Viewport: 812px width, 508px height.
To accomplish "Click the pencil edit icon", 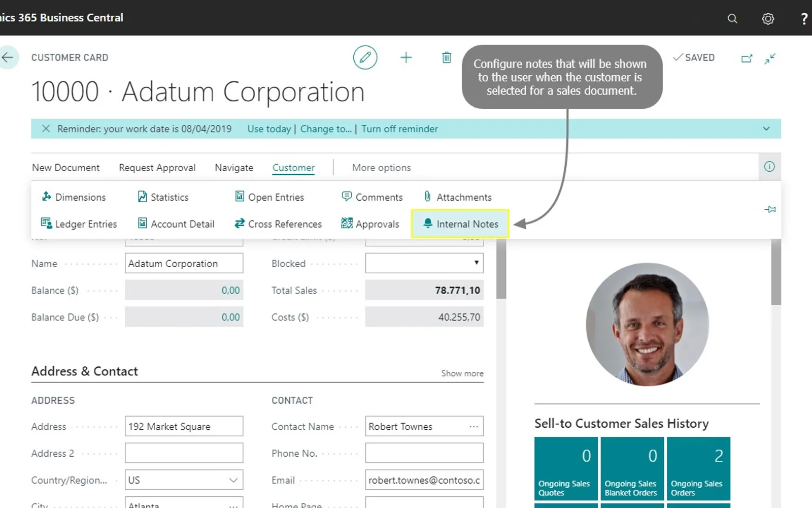I will (x=365, y=57).
